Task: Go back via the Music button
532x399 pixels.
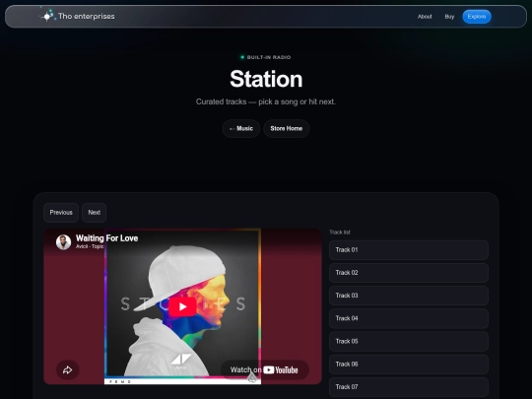Action: click(x=241, y=129)
